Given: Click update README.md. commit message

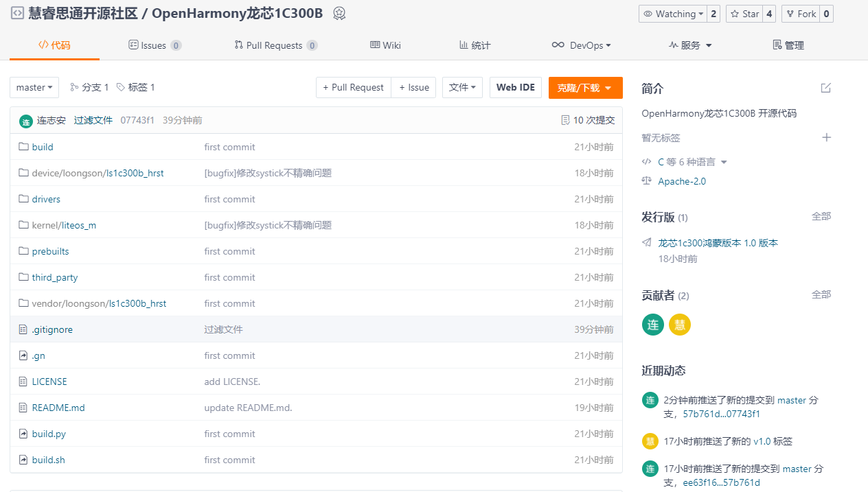Looking at the screenshot, I should point(248,408).
